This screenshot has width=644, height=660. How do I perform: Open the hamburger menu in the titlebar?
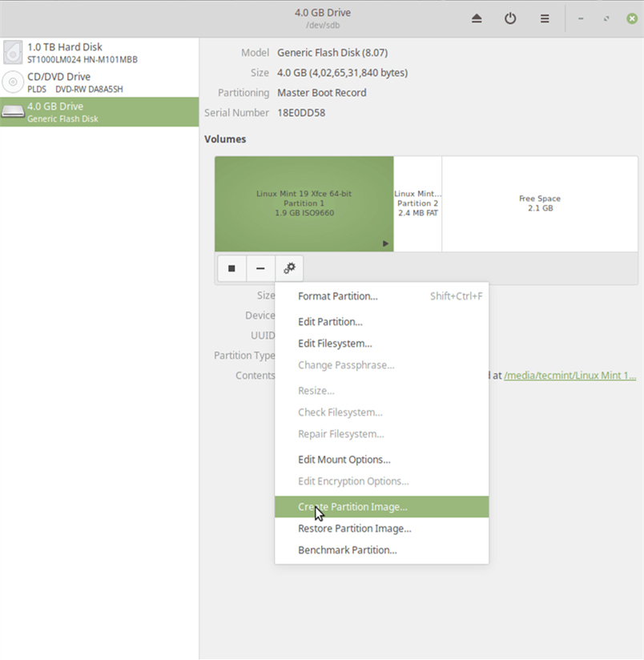(x=544, y=18)
